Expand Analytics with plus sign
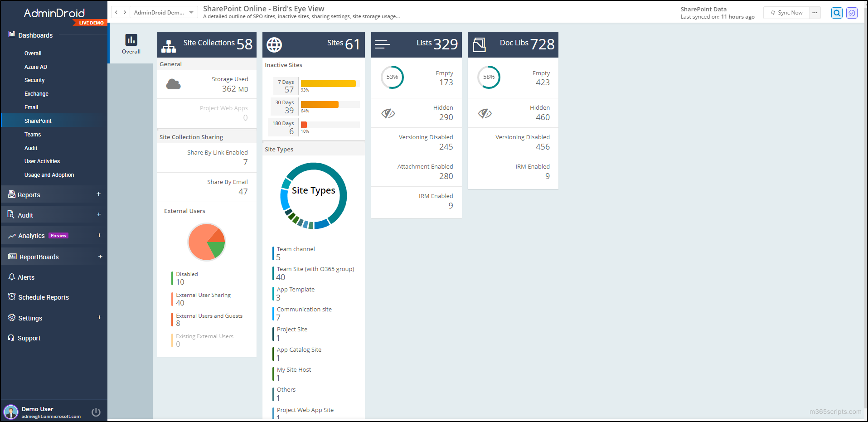The height and width of the screenshot is (422, 868). pos(99,235)
